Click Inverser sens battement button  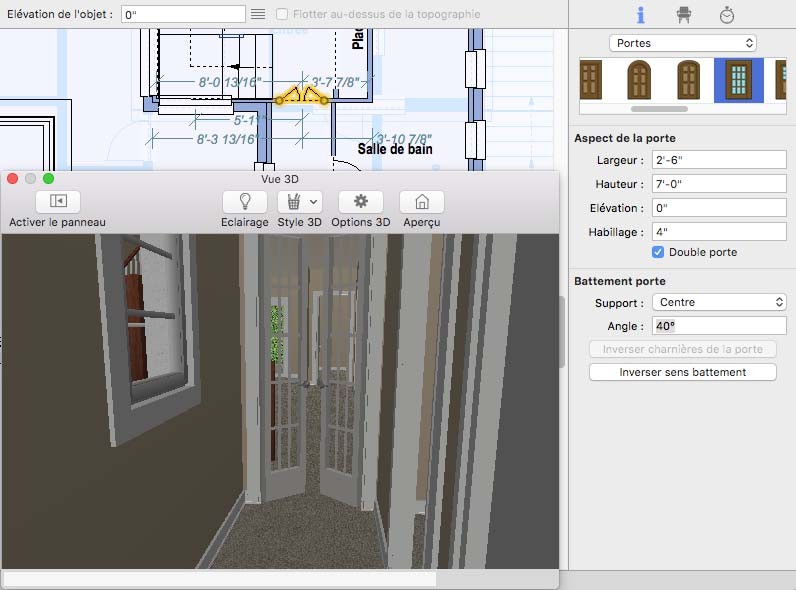[x=682, y=372]
